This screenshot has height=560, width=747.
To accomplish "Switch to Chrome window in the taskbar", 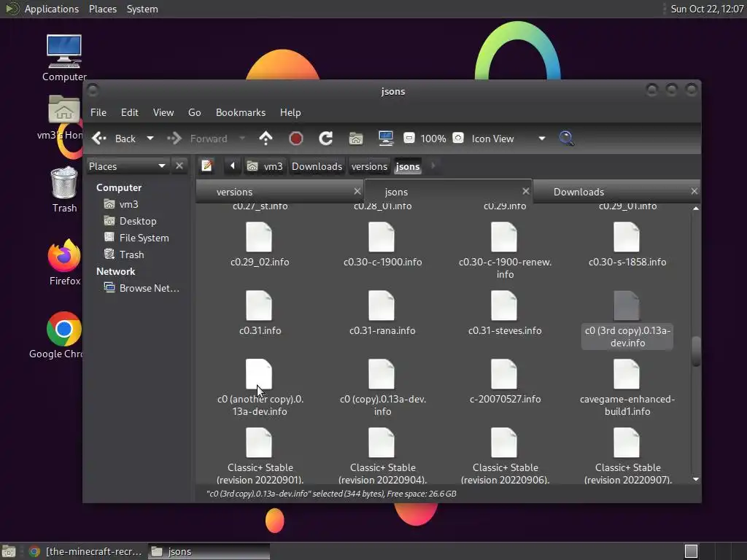I will pos(85,551).
